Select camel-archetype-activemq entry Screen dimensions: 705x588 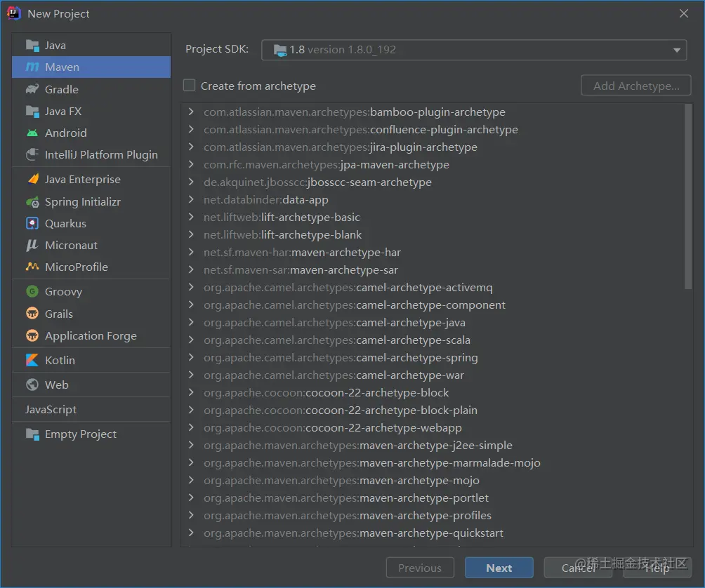point(348,288)
